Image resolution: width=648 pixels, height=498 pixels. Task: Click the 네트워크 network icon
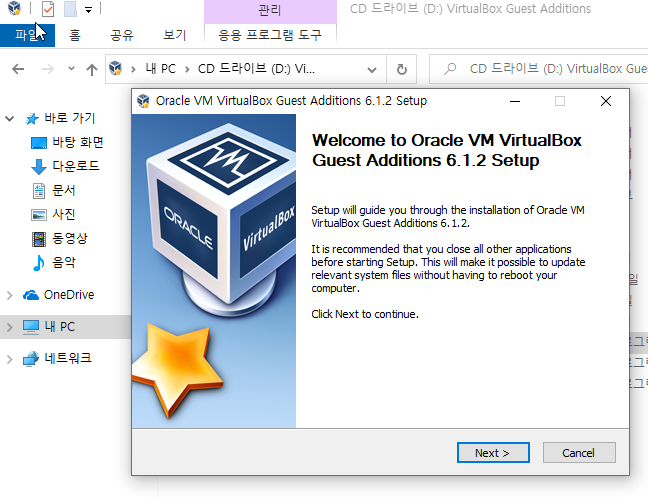pos(31,359)
